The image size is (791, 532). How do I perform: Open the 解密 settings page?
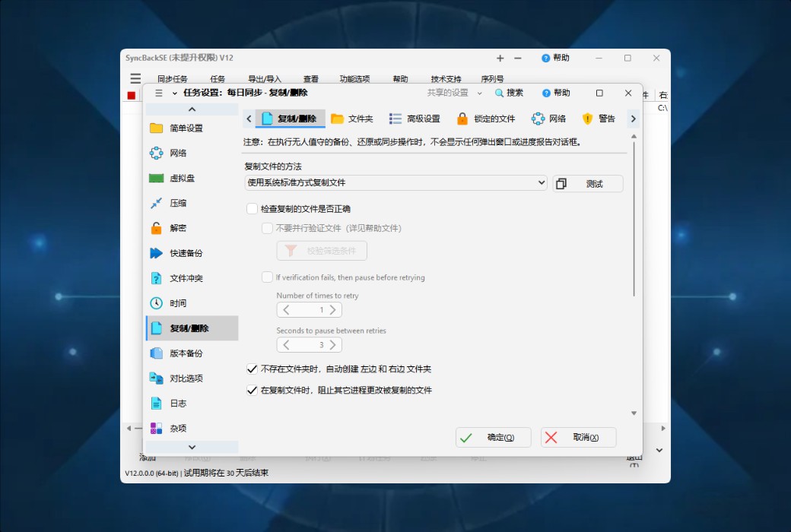pos(183,228)
